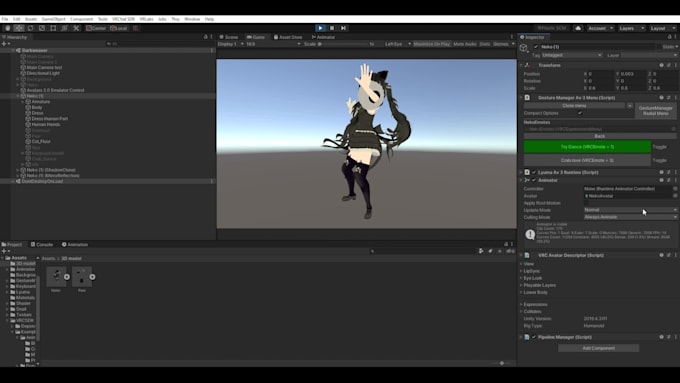Click the Step frame button
Image resolution: width=680 pixels, height=383 pixels.
(343, 28)
